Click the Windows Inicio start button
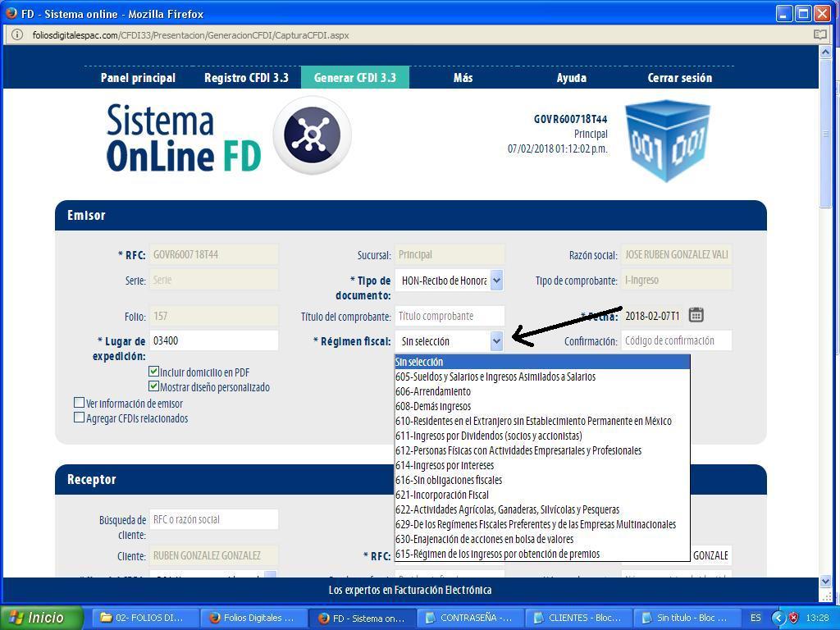The height and width of the screenshot is (630, 840). pos(42,618)
